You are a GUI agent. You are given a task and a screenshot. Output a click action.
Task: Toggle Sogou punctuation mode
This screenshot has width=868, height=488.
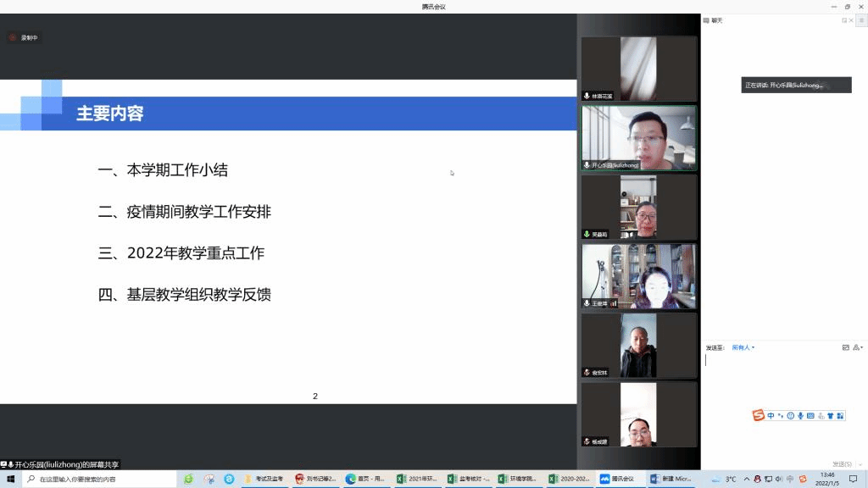click(780, 415)
